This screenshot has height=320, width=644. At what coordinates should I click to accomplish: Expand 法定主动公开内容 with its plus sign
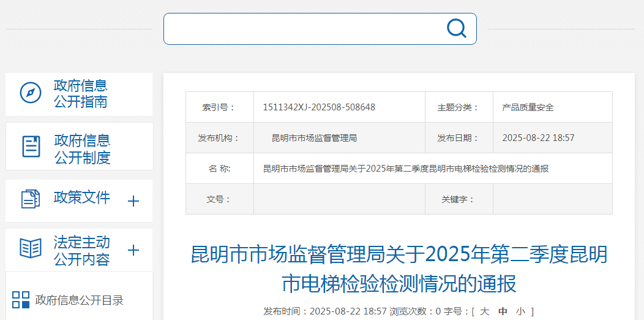point(133,250)
